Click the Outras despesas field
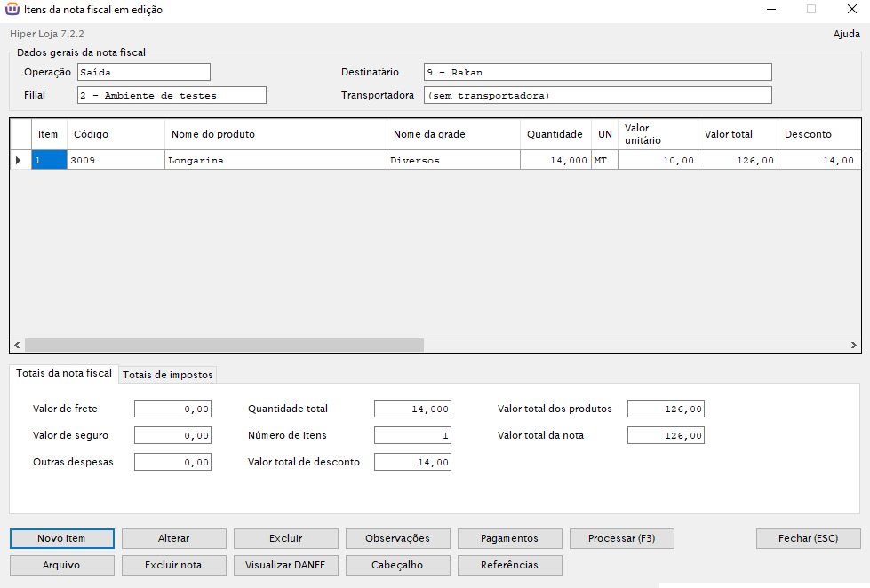The image size is (870, 588). (172, 462)
